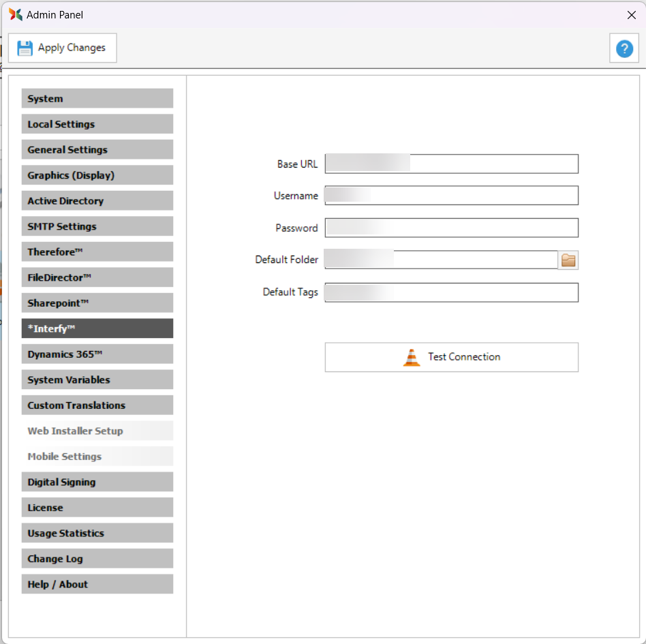The width and height of the screenshot is (646, 644).
Task: Go to Graphics (Display) section
Action: coord(97,175)
